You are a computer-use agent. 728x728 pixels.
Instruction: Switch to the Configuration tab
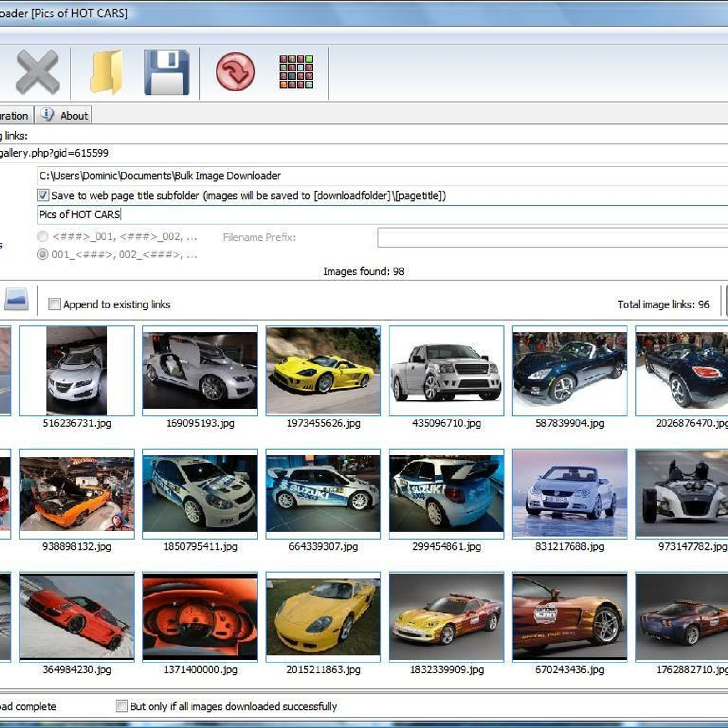point(16,116)
